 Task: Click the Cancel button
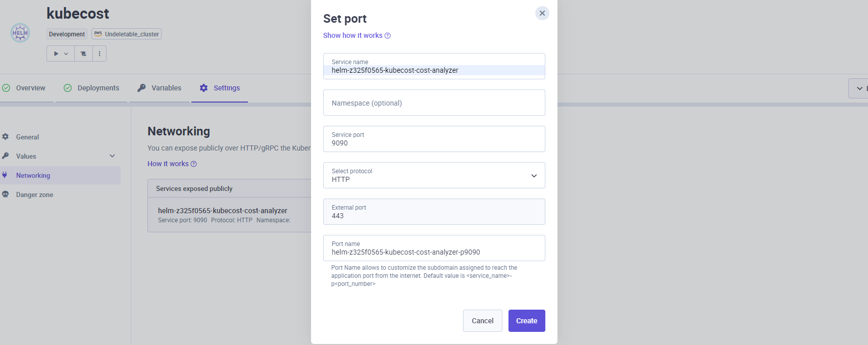coord(482,321)
